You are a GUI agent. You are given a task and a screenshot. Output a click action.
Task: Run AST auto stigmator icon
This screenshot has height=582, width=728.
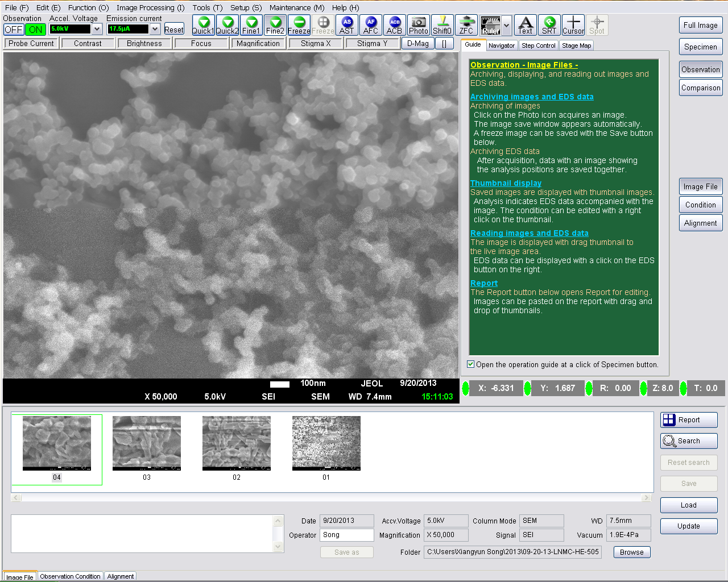click(346, 25)
